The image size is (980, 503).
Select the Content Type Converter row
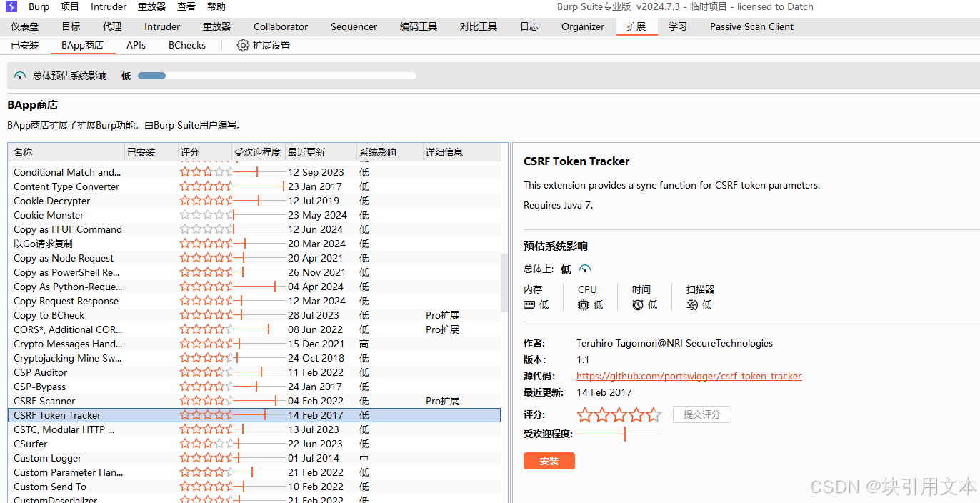click(x=254, y=186)
